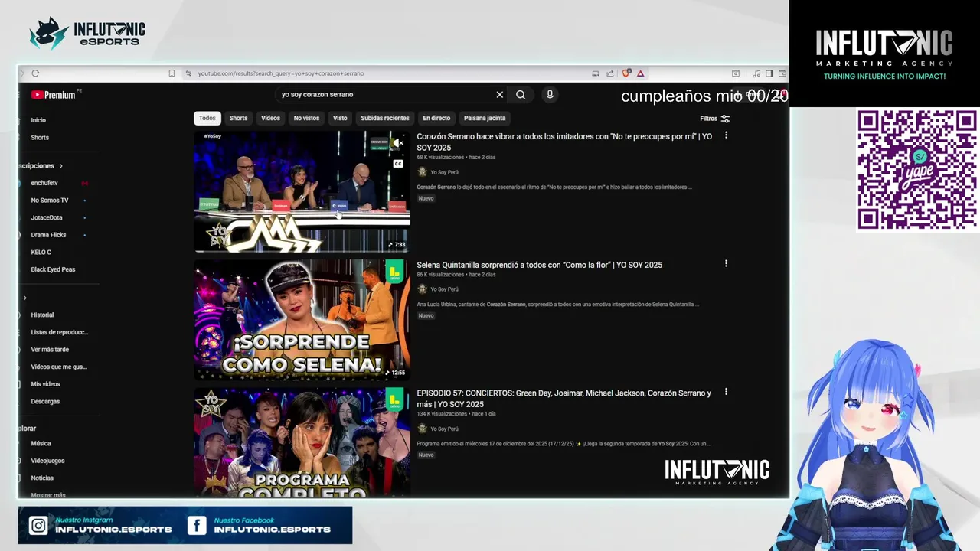Open the KELO C subscription
980x551 pixels.
[41, 253]
